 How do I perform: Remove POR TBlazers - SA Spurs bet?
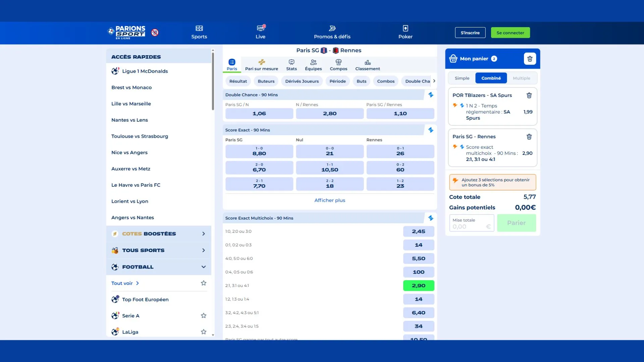click(x=529, y=96)
